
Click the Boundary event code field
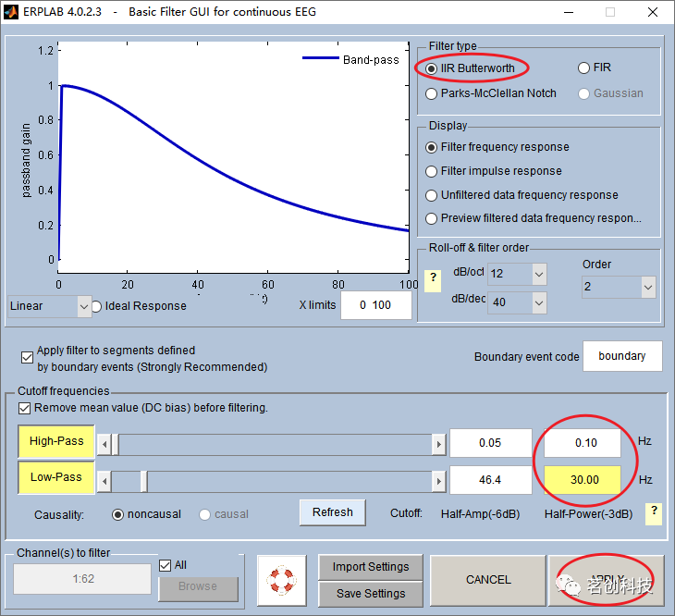[622, 356]
